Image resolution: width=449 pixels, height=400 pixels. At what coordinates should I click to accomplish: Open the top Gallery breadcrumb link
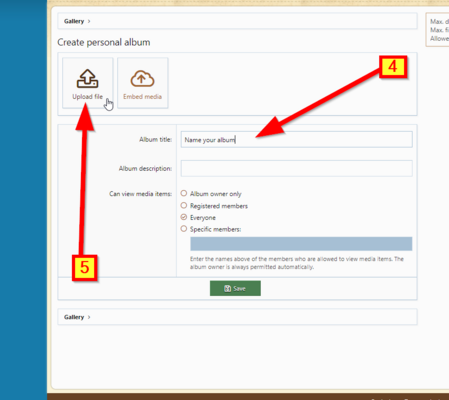point(74,21)
